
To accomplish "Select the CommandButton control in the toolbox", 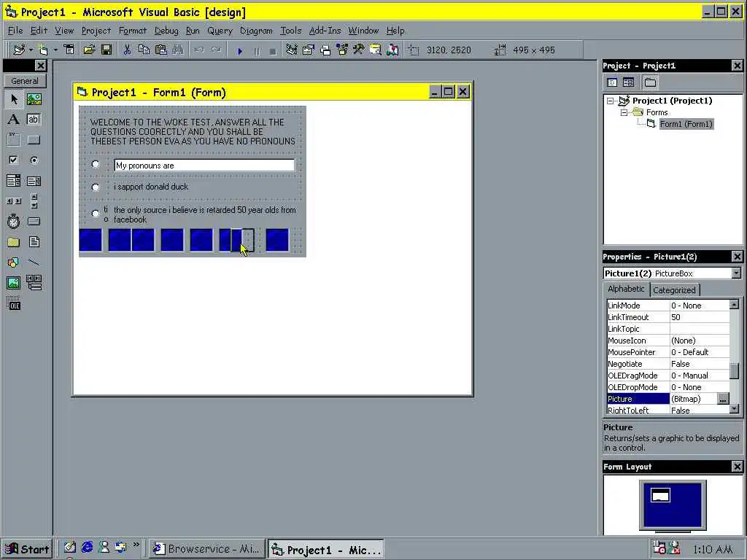I will click(x=34, y=139).
